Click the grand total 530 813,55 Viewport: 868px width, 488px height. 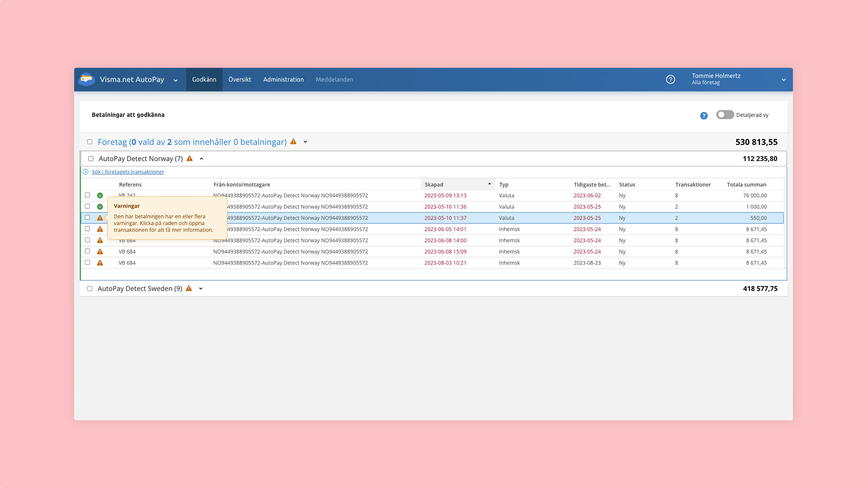756,142
